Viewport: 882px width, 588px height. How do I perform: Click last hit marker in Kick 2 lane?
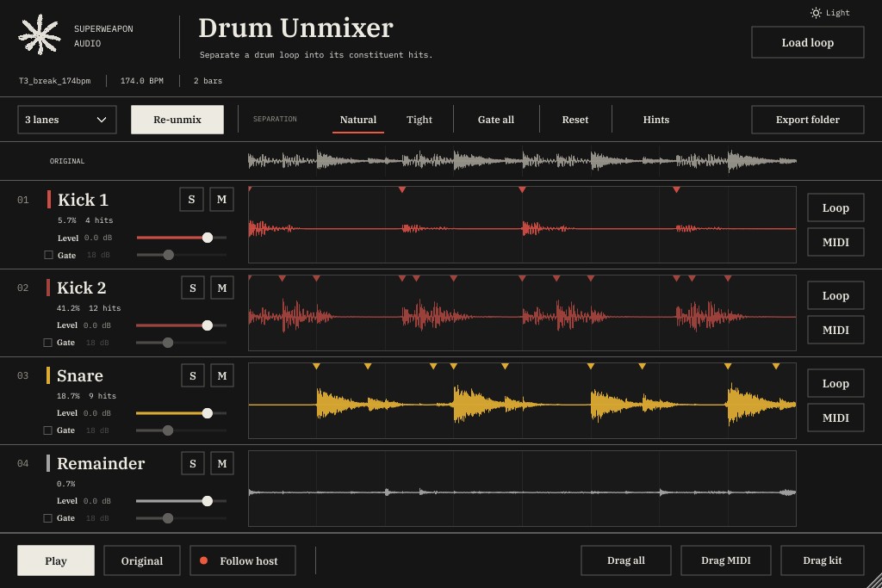728,278
